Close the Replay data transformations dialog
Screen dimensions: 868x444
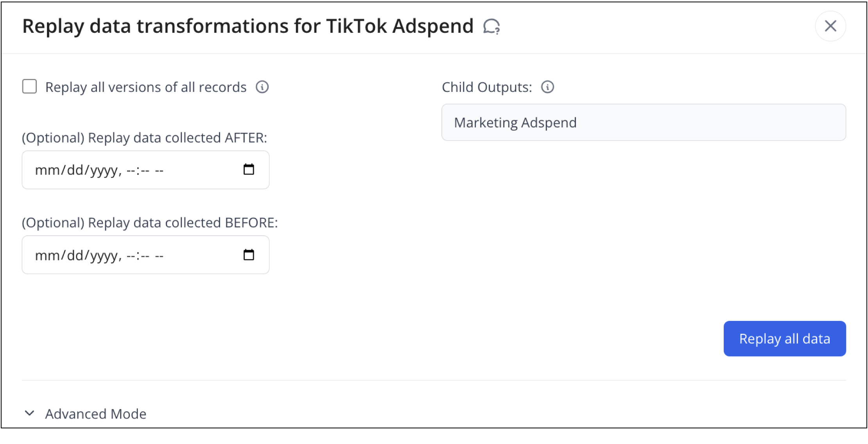pyautogui.click(x=830, y=26)
